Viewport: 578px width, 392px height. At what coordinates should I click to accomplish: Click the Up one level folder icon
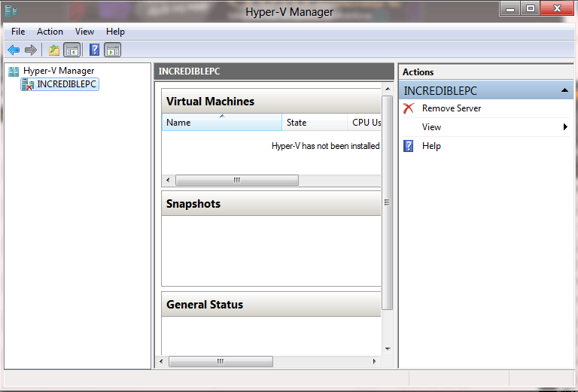pos(54,50)
